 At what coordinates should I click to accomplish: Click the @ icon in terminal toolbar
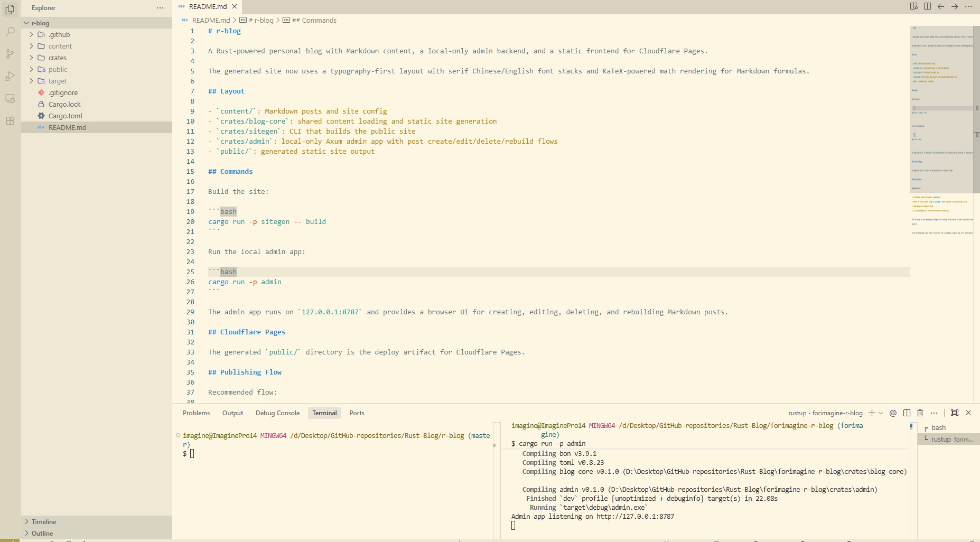tap(893, 413)
